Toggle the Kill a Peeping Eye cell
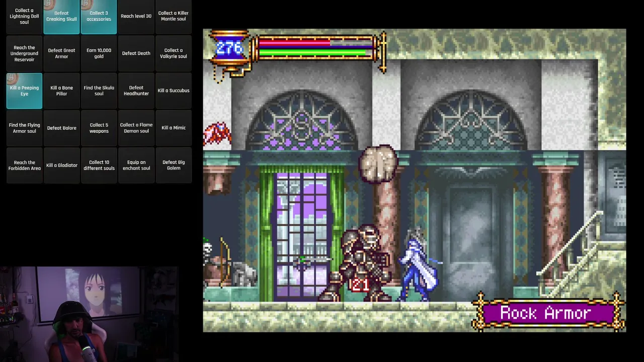 click(x=24, y=90)
